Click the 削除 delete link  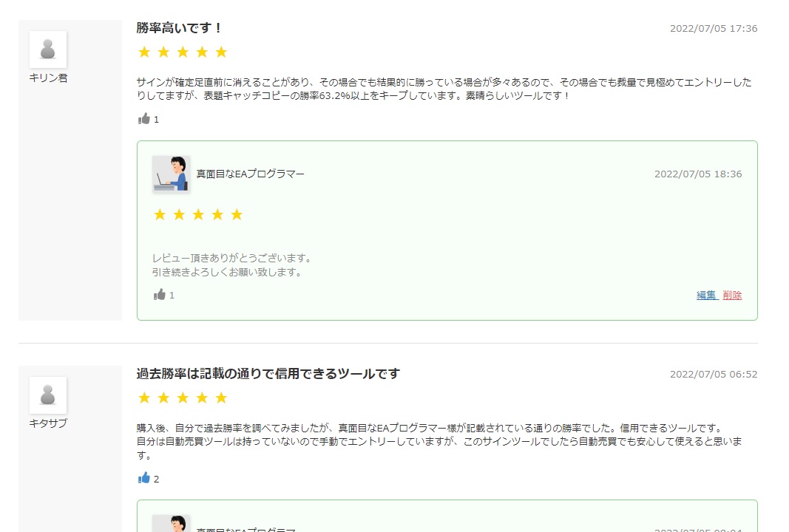tap(732, 296)
